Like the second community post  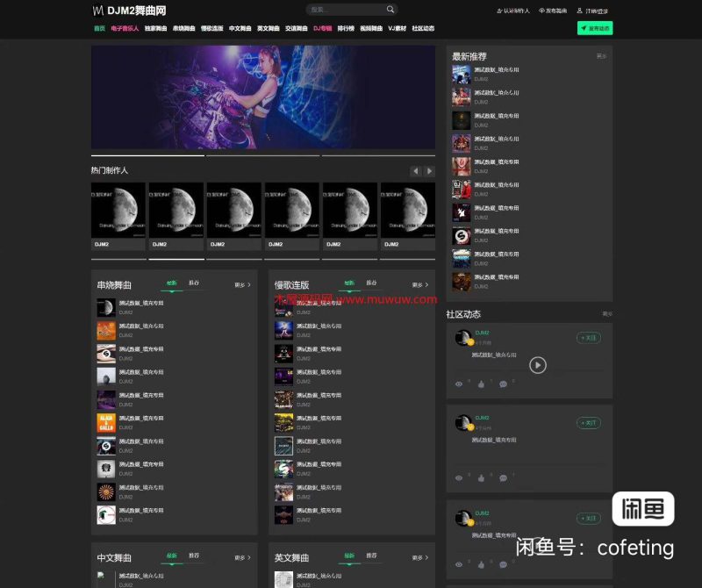point(481,478)
